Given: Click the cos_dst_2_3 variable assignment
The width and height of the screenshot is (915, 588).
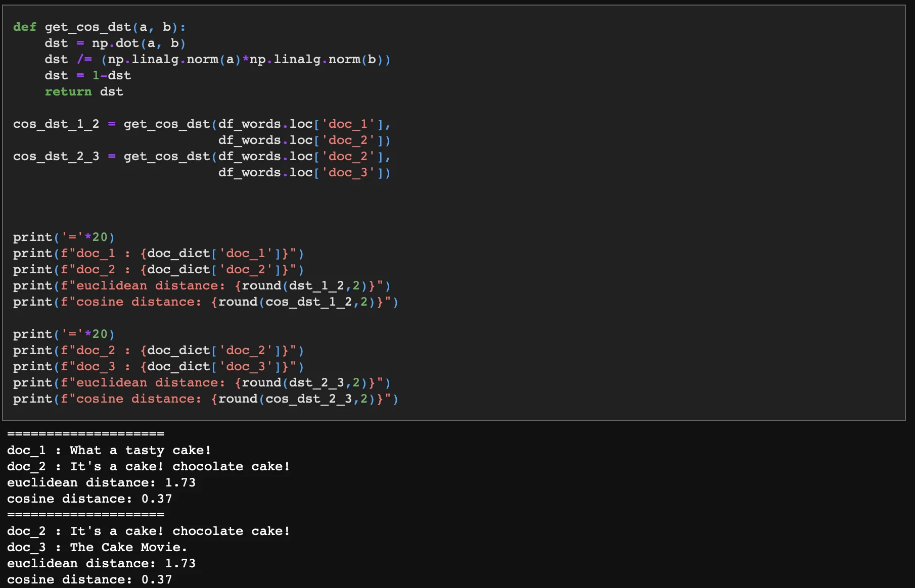Looking at the screenshot, I should pos(56,157).
